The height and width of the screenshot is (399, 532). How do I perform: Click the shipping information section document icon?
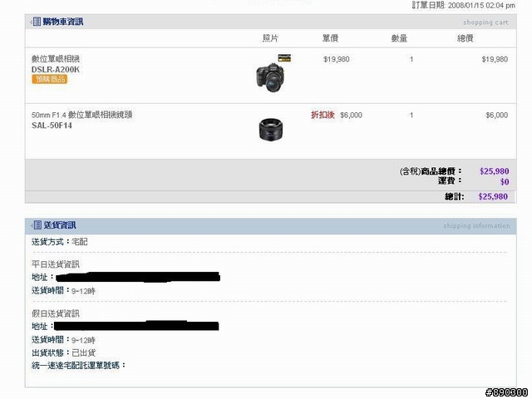point(37,225)
